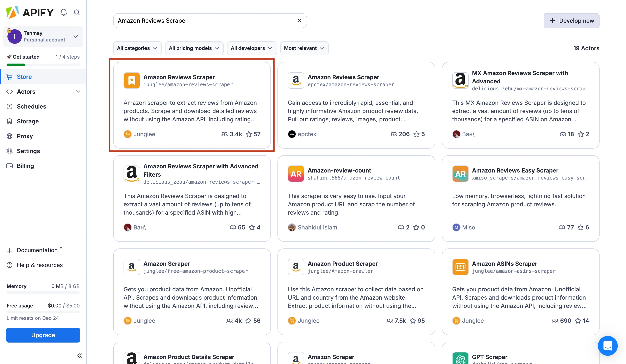Click the Junglee Amazon Reviews Scraper bookmark icon
Viewport: 626px width, 364px height.
132,80
